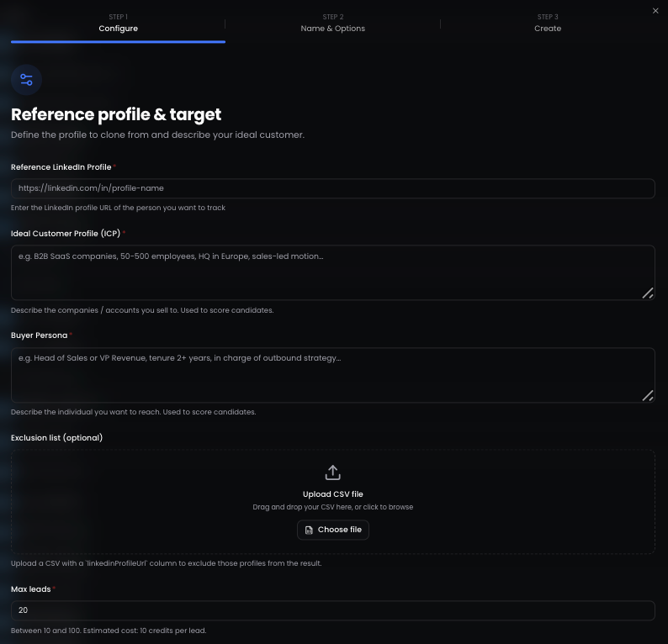This screenshot has width=668, height=644.
Task: Go to Step 2 Name & Options
Action: (332, 24)
